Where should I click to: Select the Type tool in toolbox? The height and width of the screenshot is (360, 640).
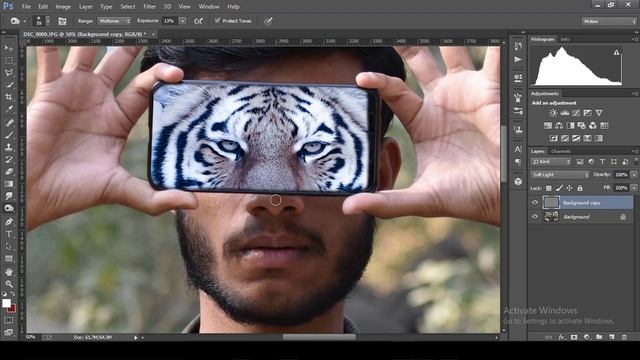[x=9, y=234]
